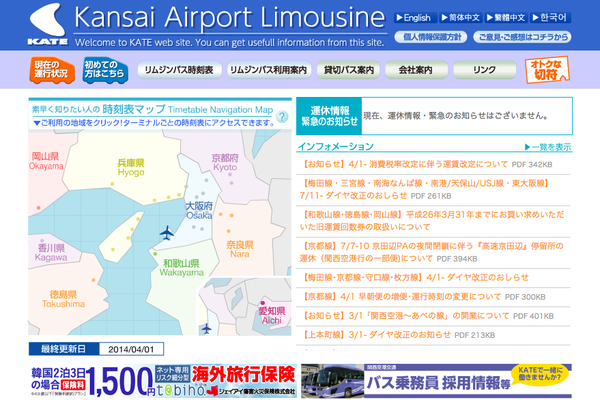Select Hyogo prefecture on the map
Image resolution: width=600 pixels, height=400 pixels.
pos(131,168)
